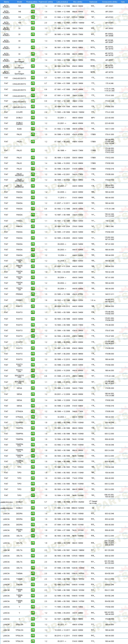Screen dimensions: 128x644
Task: Click the Lata produkcji column header
Action: pos(62,2)
